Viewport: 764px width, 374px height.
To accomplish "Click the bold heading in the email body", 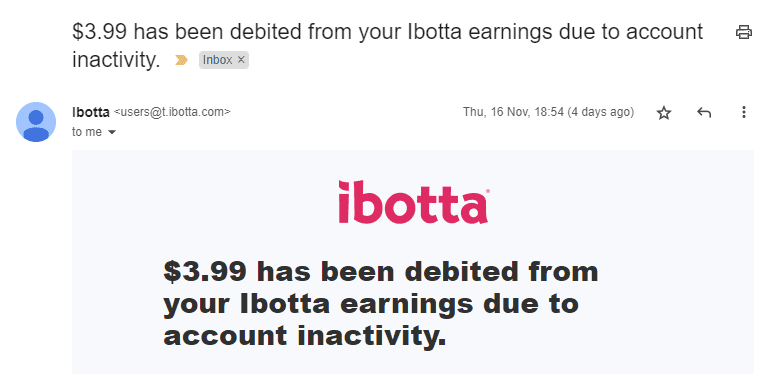I will [381, 303].
